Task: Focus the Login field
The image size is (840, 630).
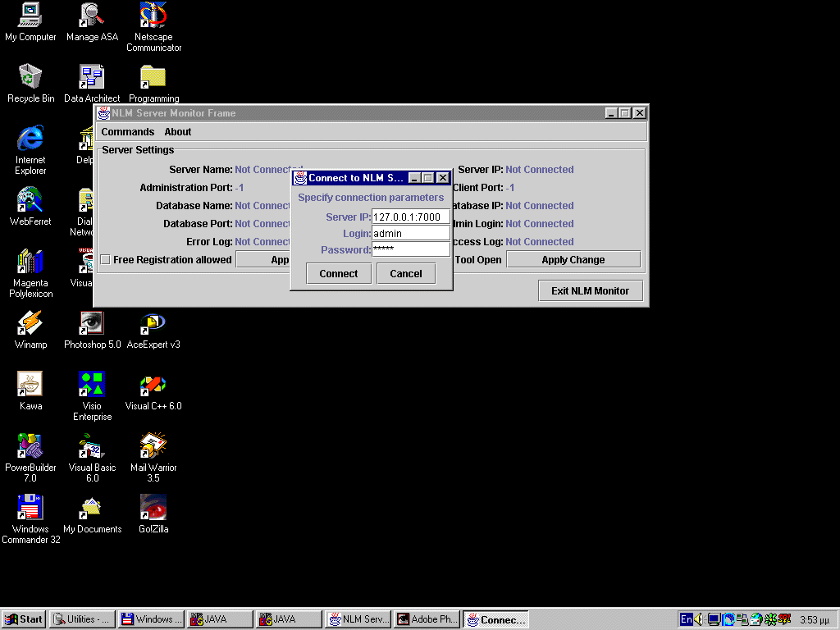Action: 411,234
